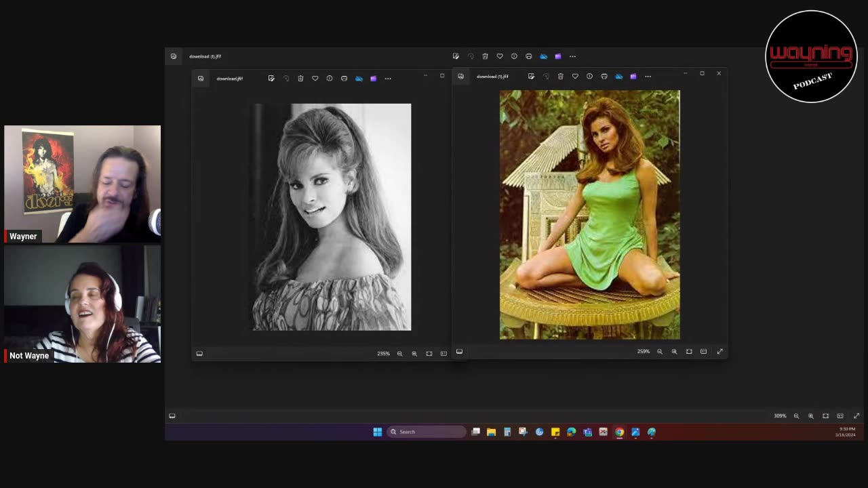The image size is (868, 488).
Task: Print photo from download.jfif window
Action: point(344,79)
